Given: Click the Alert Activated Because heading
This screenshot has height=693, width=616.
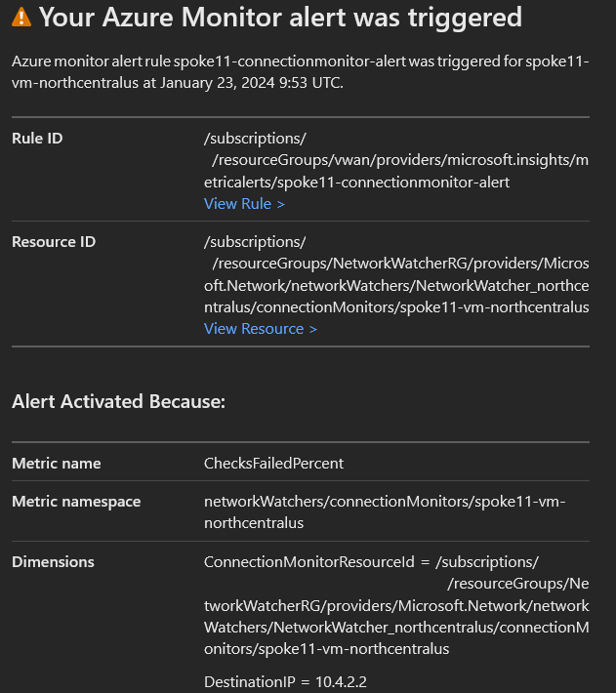Looking at the screenshot, I should tap(118, 401).
